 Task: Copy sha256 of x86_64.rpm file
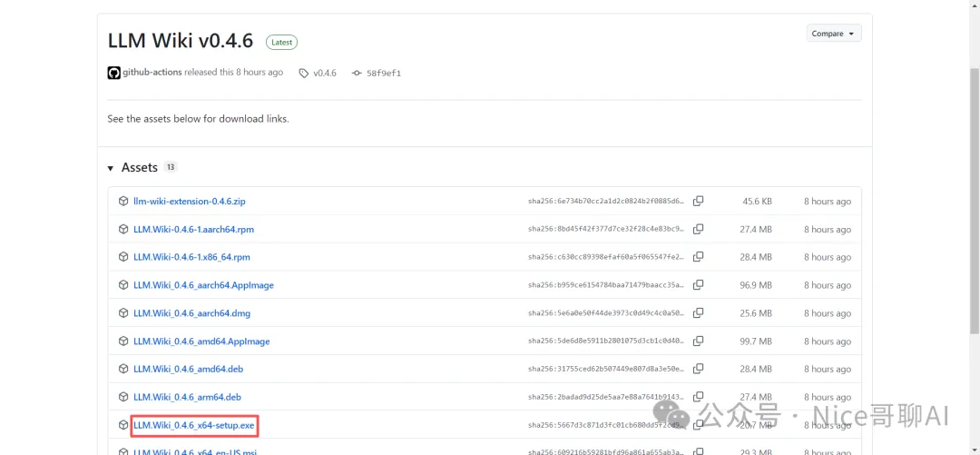coord(698,257)
